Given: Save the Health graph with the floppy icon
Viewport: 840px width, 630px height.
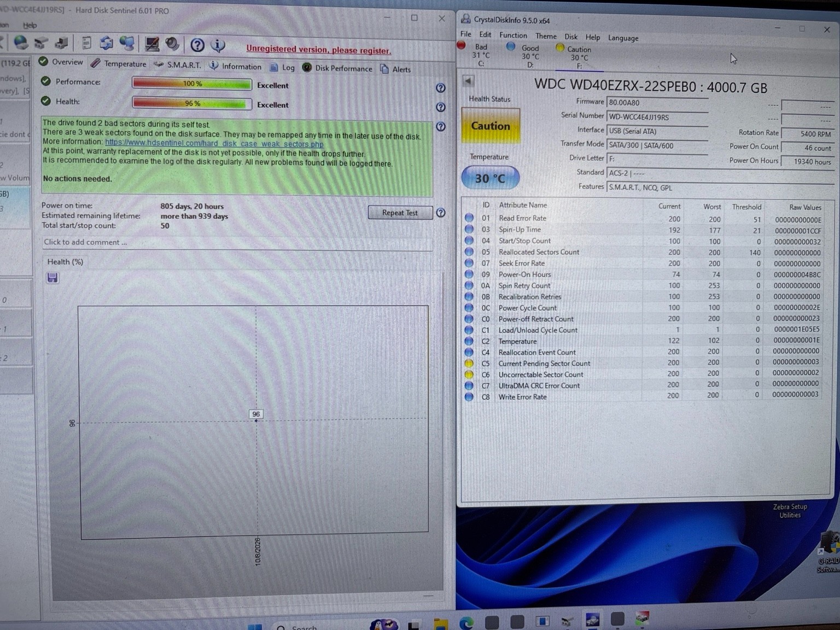Looking at the screenshot, I should 52,278.
